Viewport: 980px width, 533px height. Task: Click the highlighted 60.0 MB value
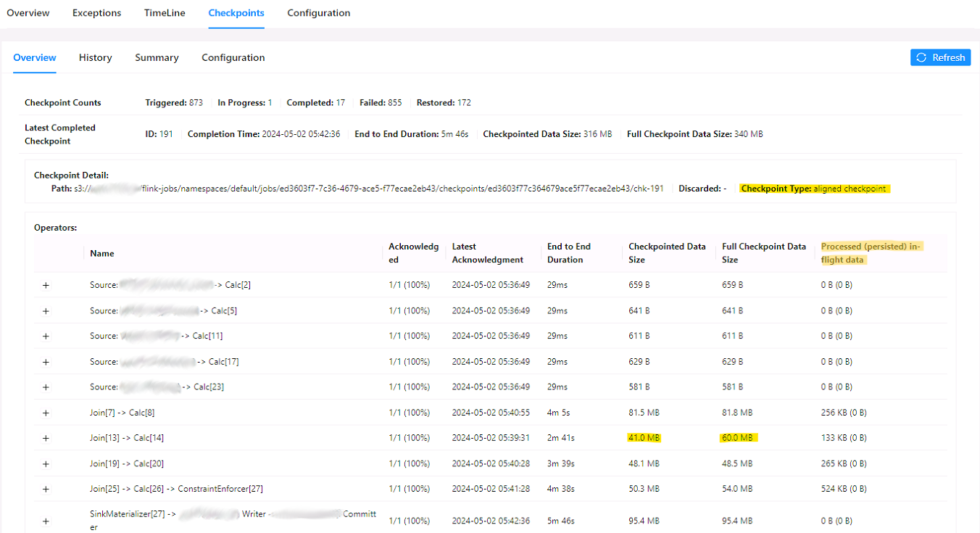coord(739,438)
